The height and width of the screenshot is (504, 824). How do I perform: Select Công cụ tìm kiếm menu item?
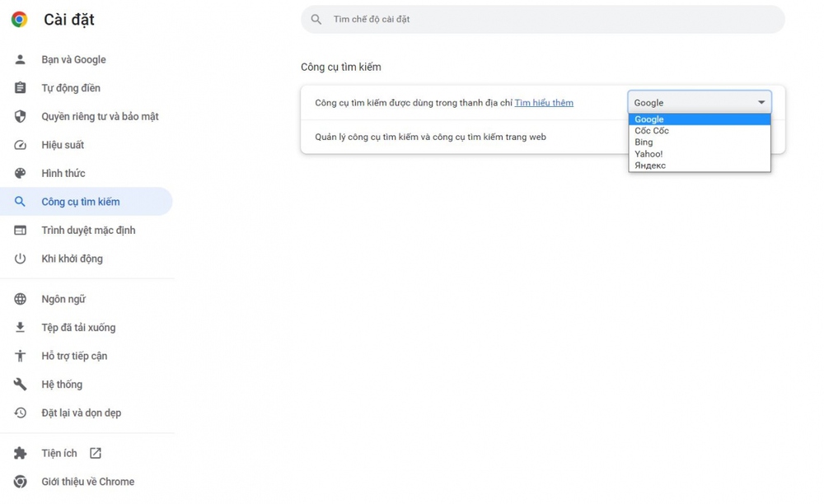[87, 202]
